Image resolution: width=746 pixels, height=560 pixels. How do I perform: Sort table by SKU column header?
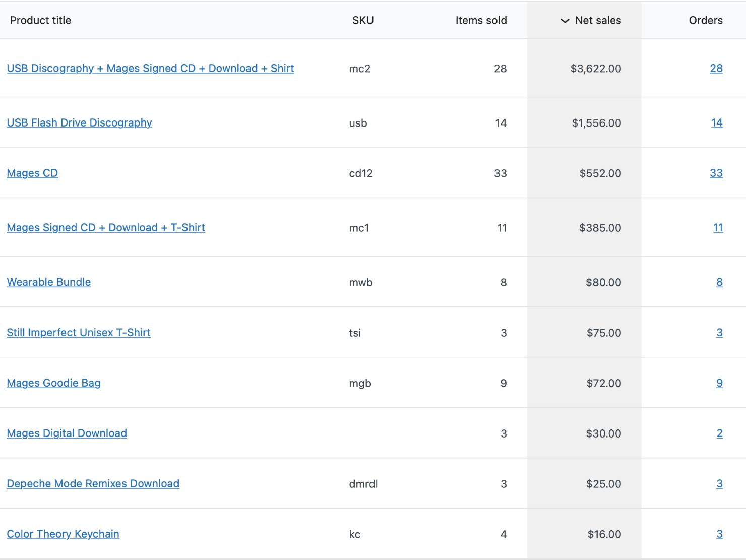pyautogui.click(x=363, y=21)
